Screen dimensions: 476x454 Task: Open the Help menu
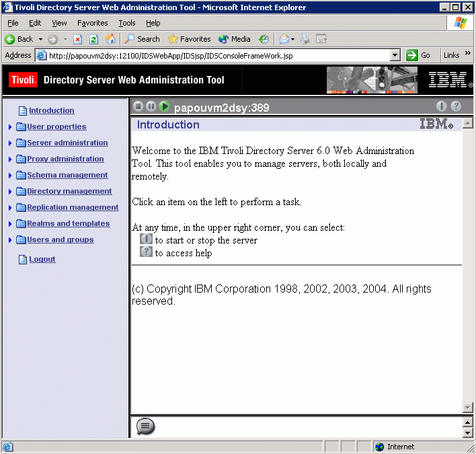click(x=153, y=23)
